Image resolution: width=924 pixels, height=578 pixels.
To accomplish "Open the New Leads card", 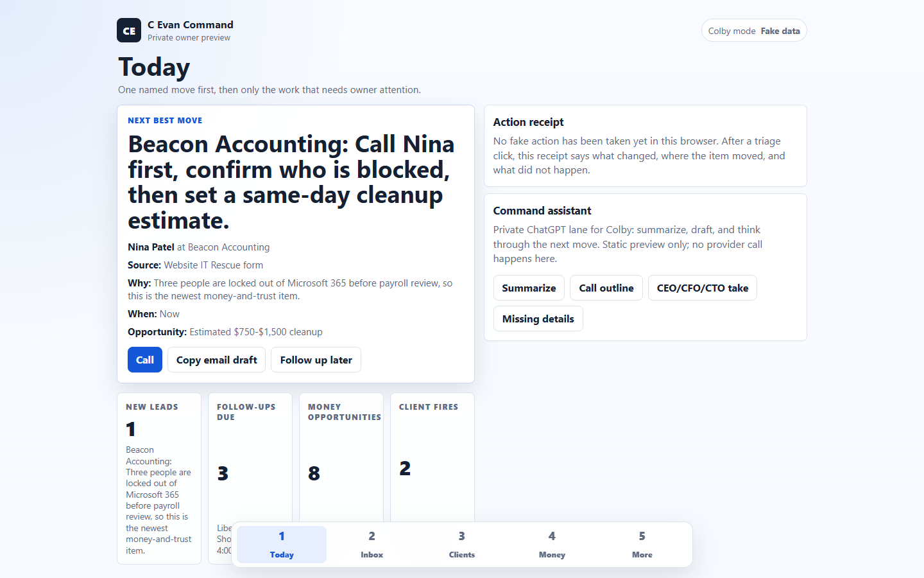I will [159, 478].
